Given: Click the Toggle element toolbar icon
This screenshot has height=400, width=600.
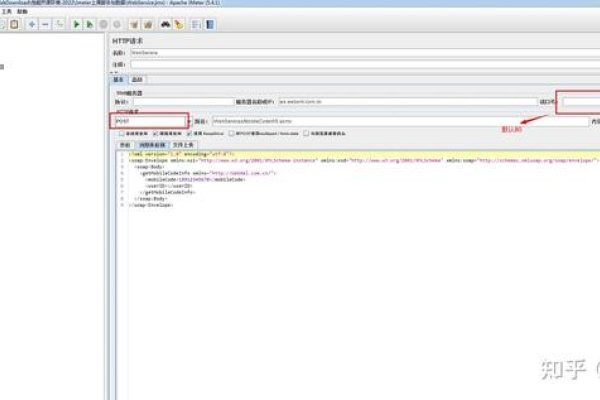Looking at the screenshot, I should coord(59,24).
